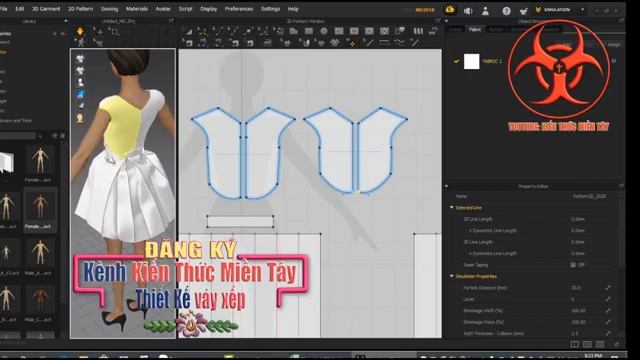Viewport: 640px width, 360px height.
Task: Click the first icon in second 2D toolbar row
Action: (189, 42)
